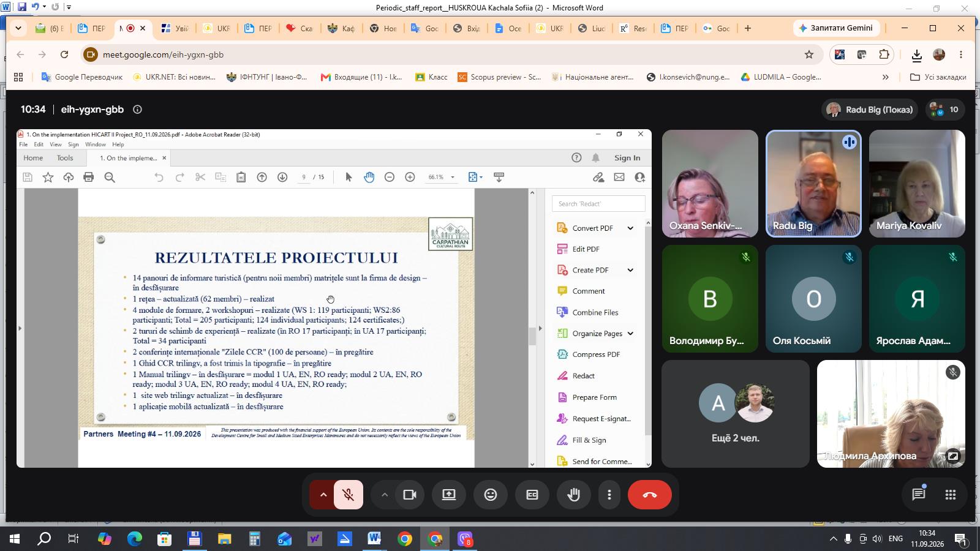The image size is (980, 551).
Task: Open the emoji reactions button
Action: click(x=491, y=495)
